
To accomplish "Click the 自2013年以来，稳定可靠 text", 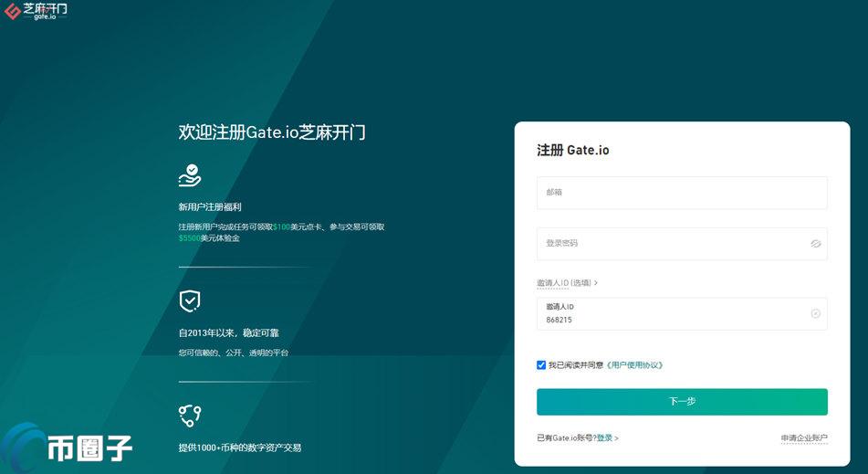I will tap(228, 332).
